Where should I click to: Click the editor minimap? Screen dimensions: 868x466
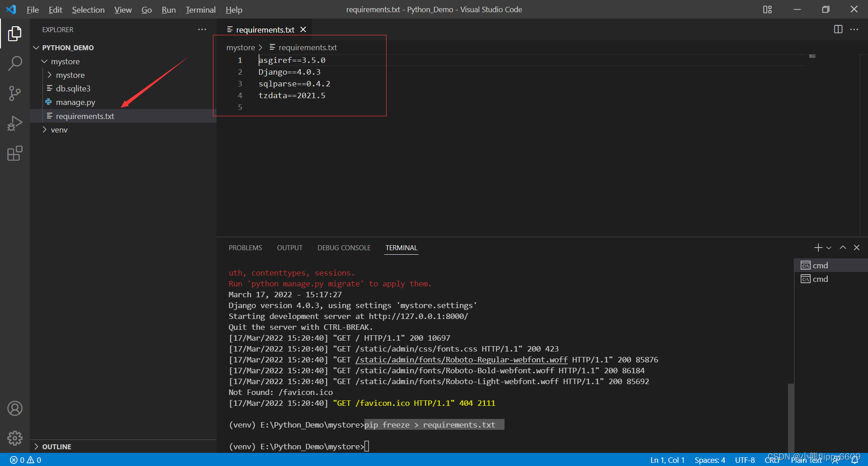click(812, 56)
